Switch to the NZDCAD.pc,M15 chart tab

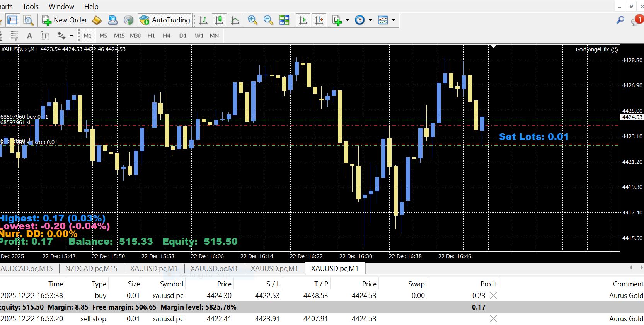pyautogui.click(x=91, y=268)
